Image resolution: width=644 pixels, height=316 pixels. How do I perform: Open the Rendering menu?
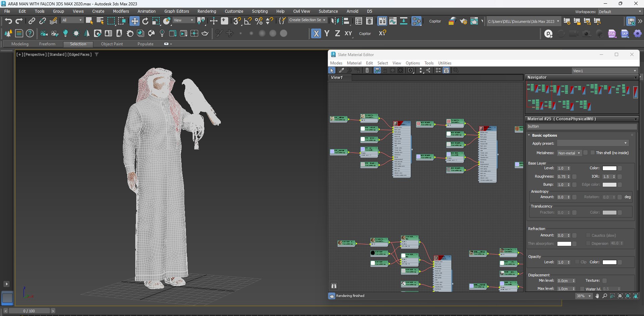[x=207, y=11]
